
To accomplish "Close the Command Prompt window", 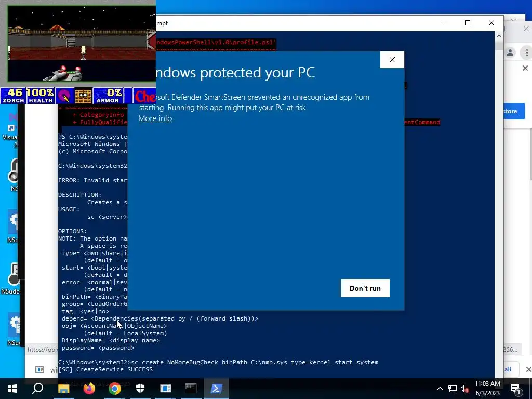I will [x=491, y=23].
